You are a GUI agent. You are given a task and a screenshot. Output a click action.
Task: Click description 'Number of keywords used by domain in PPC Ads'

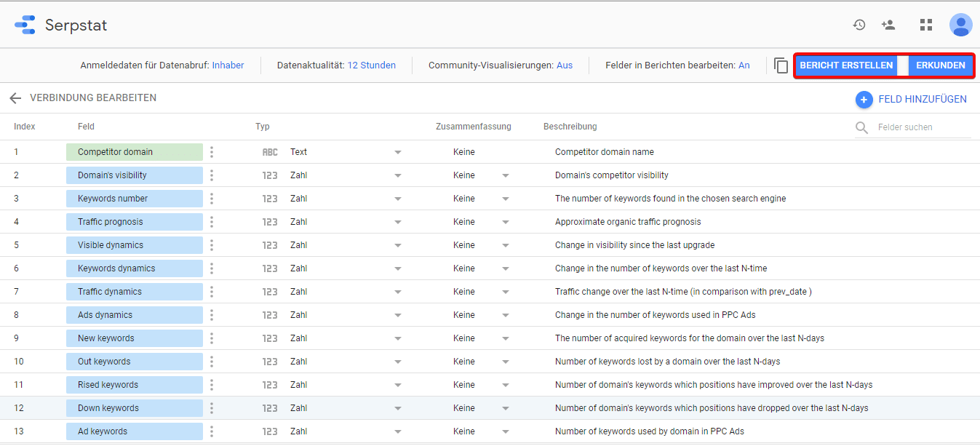point(650,431)
